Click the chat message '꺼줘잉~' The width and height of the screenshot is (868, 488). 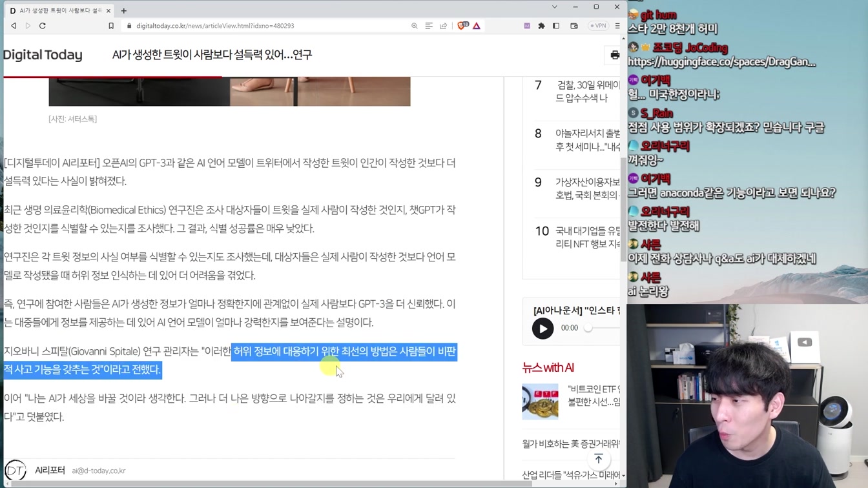tap(645, 161)
